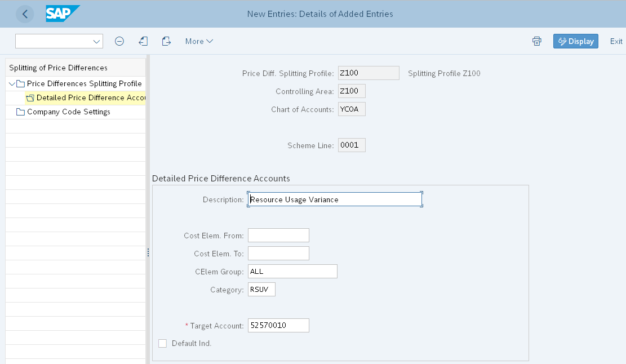Click inside the Cost Elem. From field
Image resolution: width=626 pixels, height=364 pixels.
[x=278, y=235]
